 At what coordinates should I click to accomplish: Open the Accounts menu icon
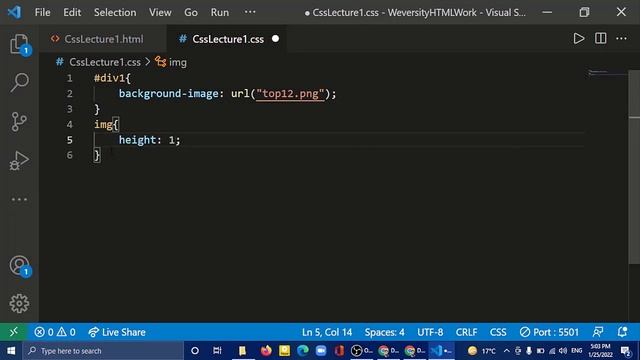(x=19, y=266)
